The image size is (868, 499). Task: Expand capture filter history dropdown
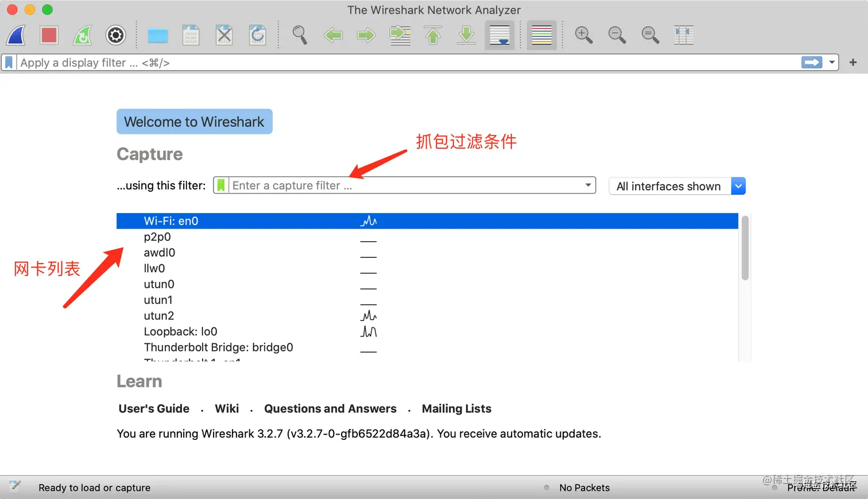click(x=588, y=185)
